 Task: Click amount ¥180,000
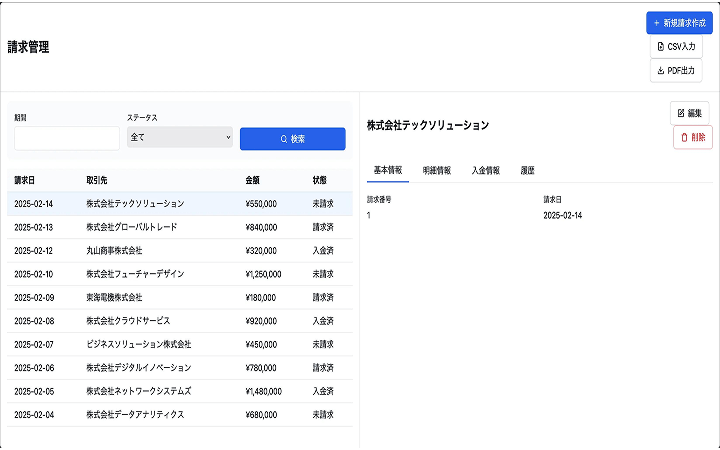pyautogui.click(x=260, y=298)
